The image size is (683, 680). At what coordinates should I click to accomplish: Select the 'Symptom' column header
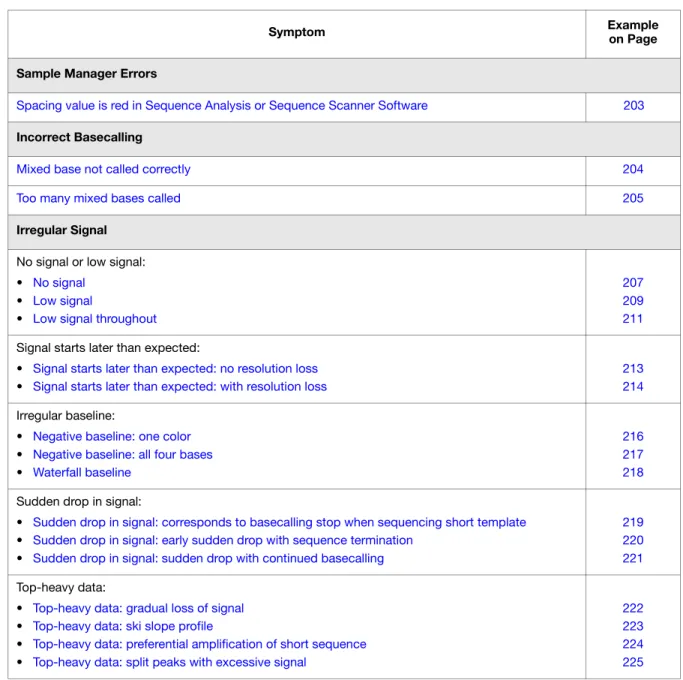297,32
